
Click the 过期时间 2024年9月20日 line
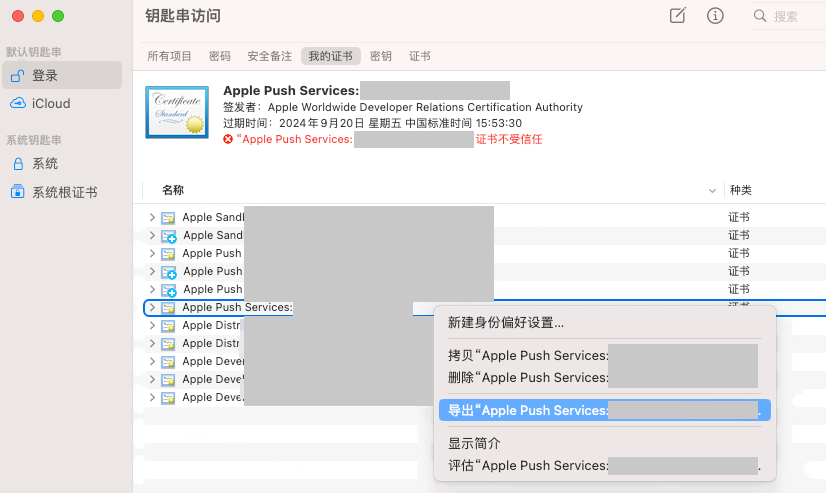click(372, 123)
